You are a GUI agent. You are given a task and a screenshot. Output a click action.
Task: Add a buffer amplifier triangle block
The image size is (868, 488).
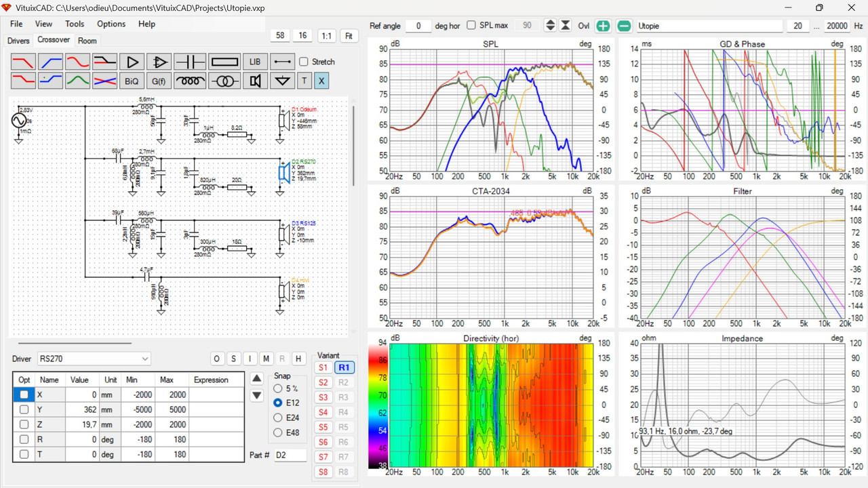coord(132,62)
